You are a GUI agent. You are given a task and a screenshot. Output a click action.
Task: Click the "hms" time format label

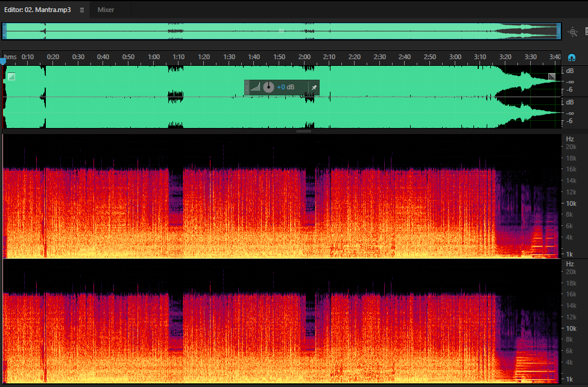point(10,57)
